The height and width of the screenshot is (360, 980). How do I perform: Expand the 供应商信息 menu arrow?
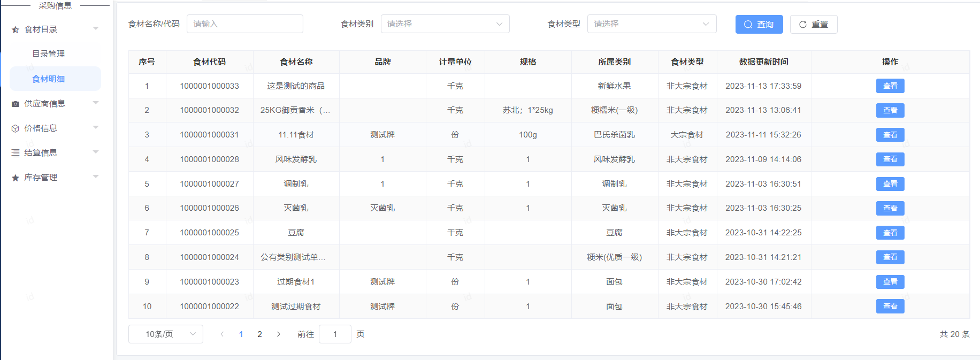tap(96, 103)
